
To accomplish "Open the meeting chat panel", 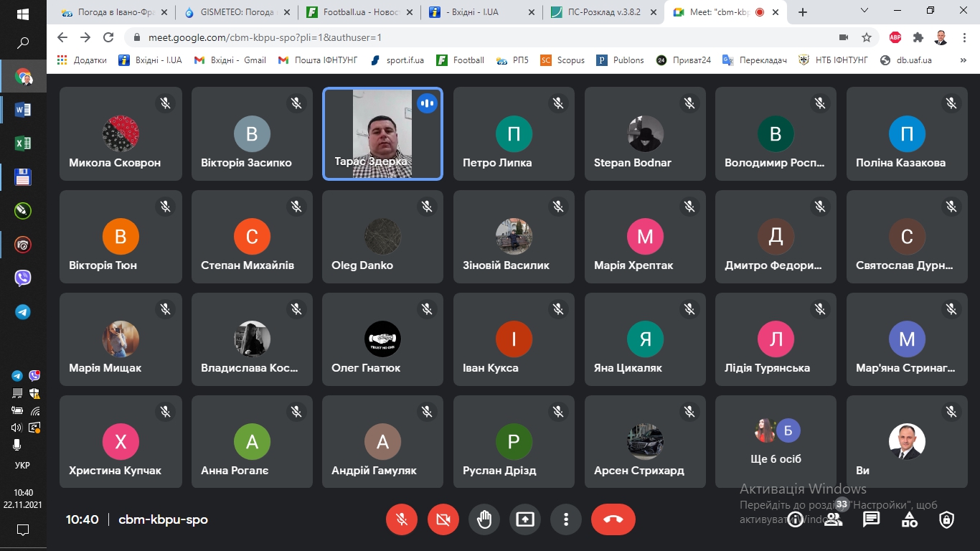I will point(871,519).
